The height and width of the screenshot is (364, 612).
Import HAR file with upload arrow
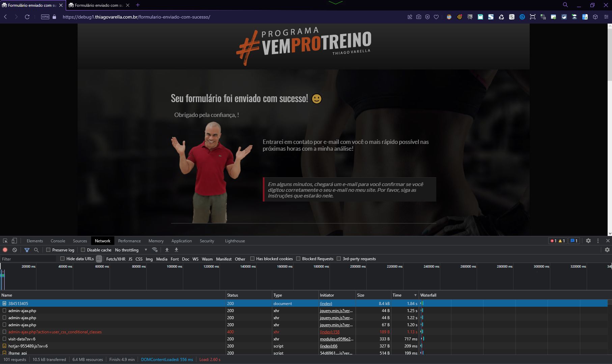click(167, 250)
